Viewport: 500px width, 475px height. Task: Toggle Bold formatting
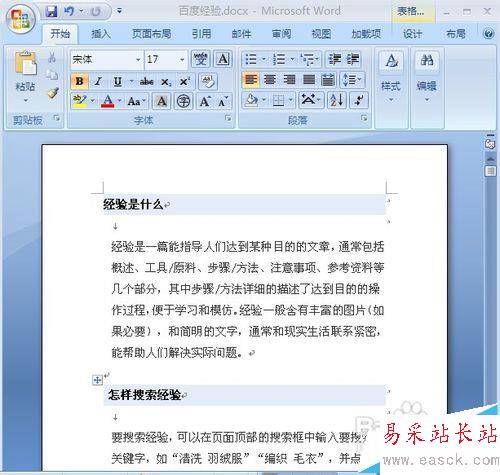[x=79, y=81]
